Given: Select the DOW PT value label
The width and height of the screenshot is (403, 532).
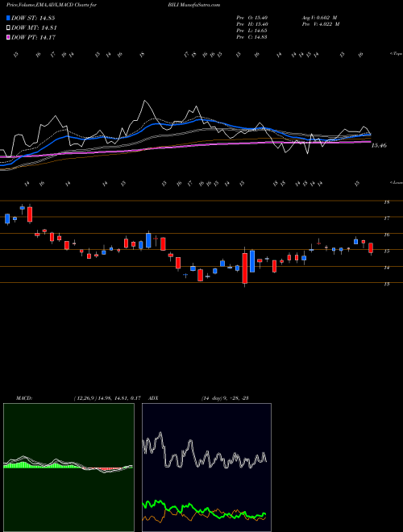Looking at the screenshot, I should point(34,37).
